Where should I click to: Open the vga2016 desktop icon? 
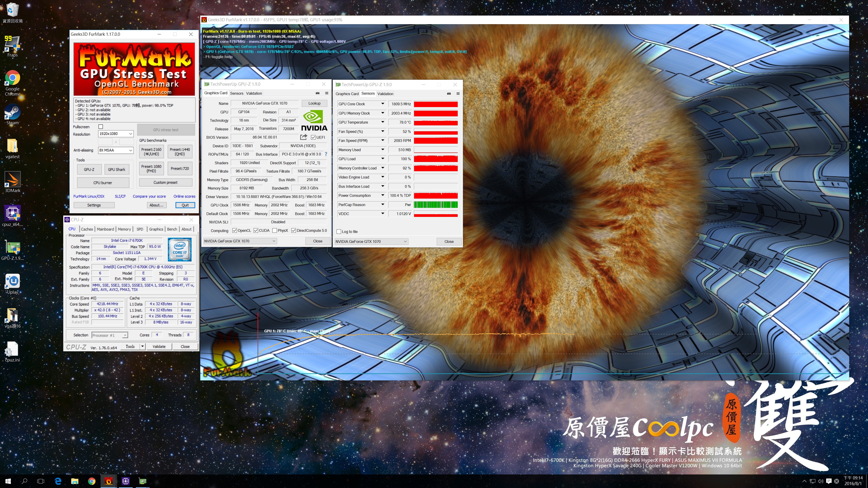click(12, 318)
